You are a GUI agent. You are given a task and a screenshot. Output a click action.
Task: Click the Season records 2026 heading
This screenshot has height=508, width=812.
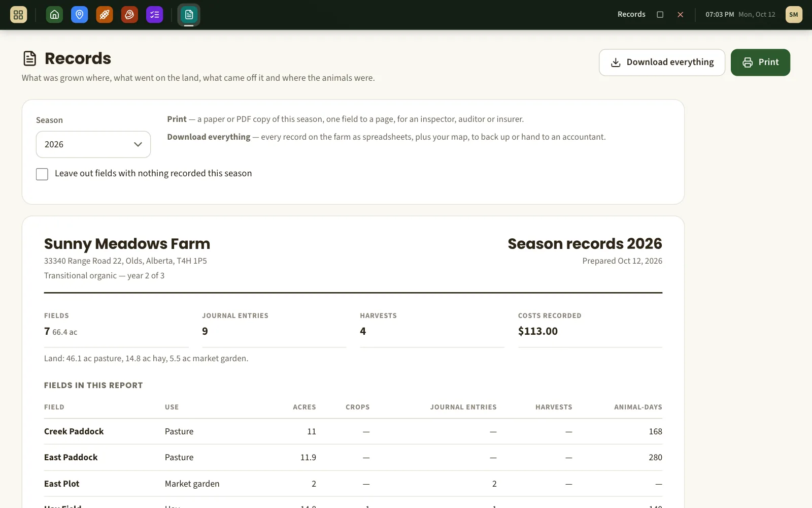pos(585,244)
